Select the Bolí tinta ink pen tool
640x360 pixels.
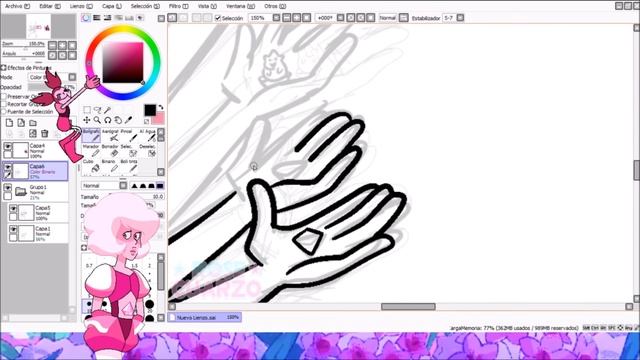pos(129,166)
